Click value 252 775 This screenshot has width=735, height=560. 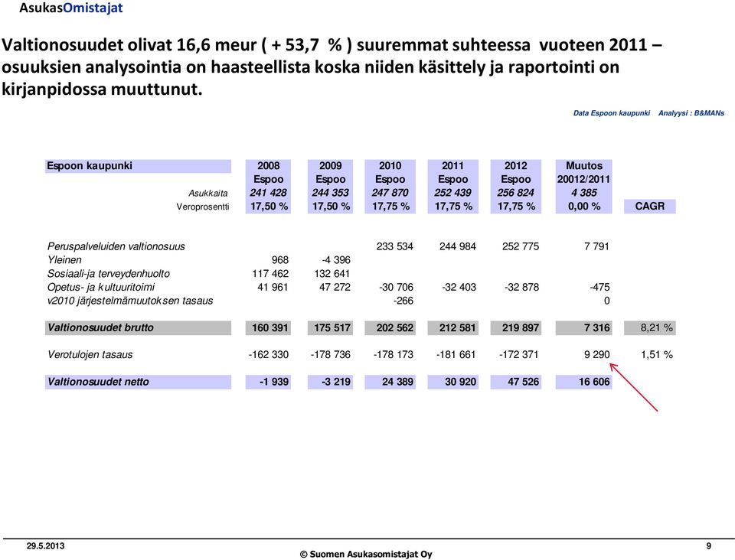tap(521, 247)
